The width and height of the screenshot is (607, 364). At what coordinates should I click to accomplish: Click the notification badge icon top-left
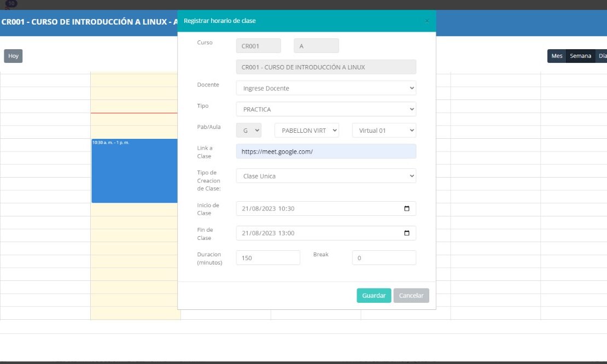(x=11, y=3)
